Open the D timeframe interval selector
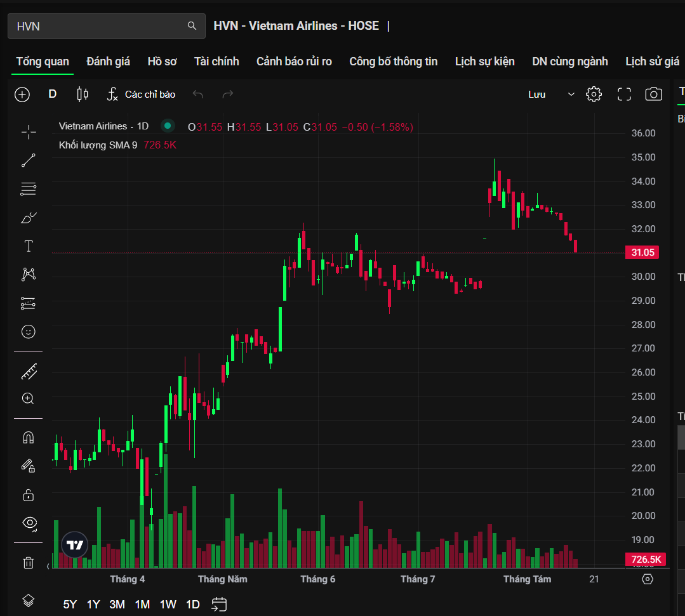The image size is (685, 616). pyautogui.click(x=53, y=95)
